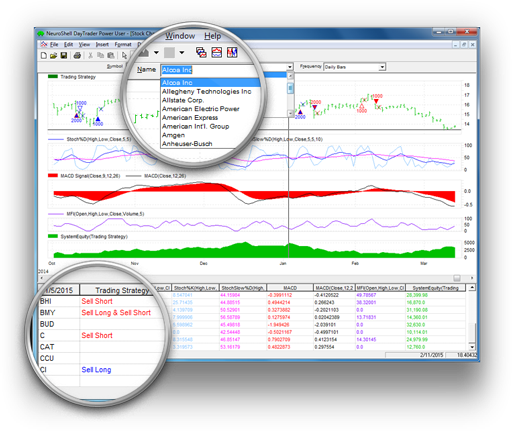
Task: Click the MFI(Open,High,Low,Close,Volume,5) legend label
Action: (x=105, y=214)
